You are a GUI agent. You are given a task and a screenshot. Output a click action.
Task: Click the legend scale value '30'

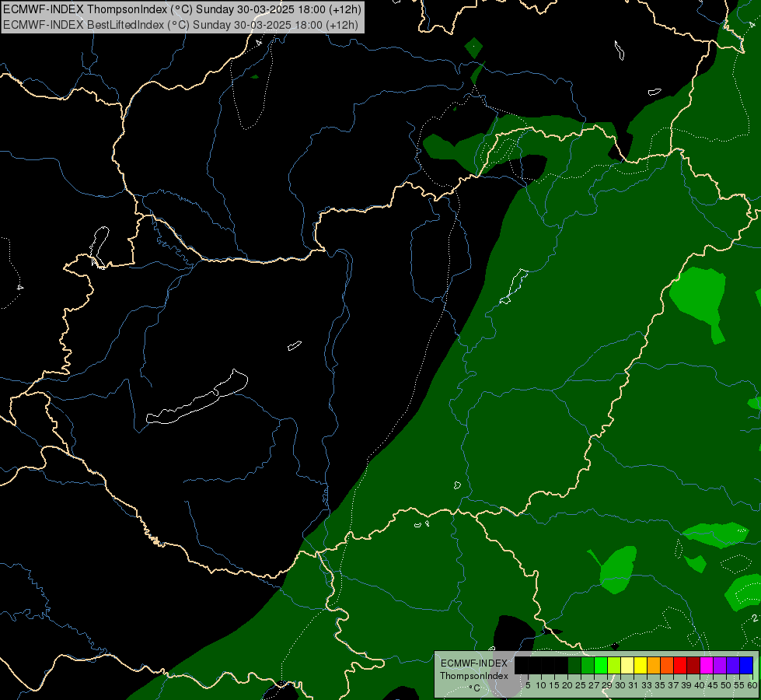click(x=620, y=685)
